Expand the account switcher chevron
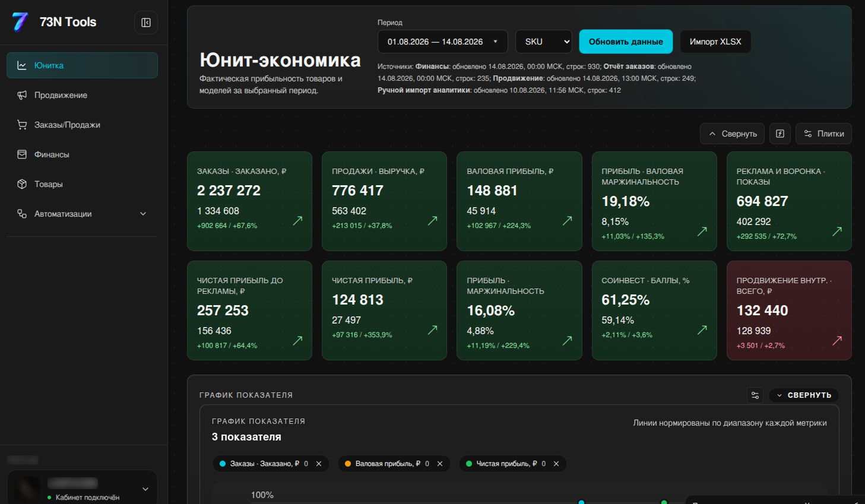The image size is (865, 504). [x=145, y=489]
